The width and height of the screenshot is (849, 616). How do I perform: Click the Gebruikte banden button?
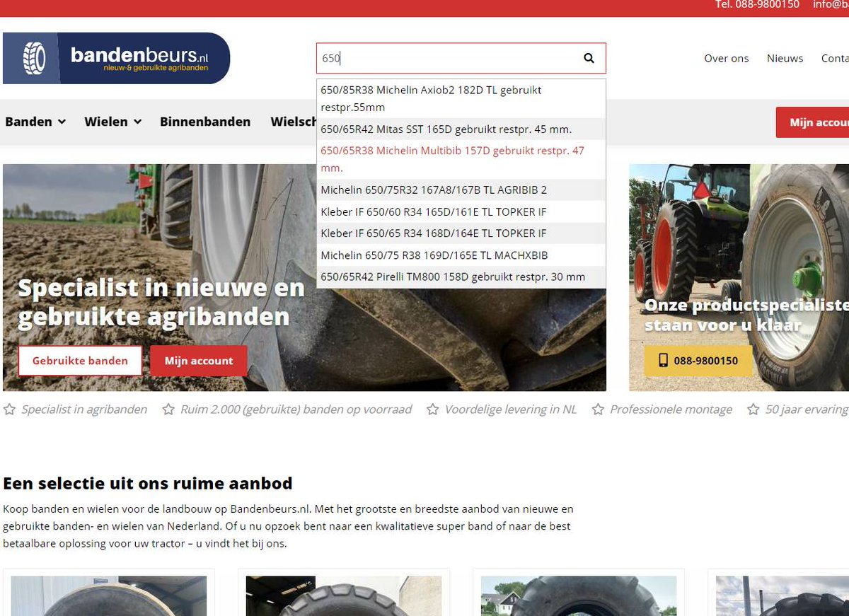pos(80,361)
